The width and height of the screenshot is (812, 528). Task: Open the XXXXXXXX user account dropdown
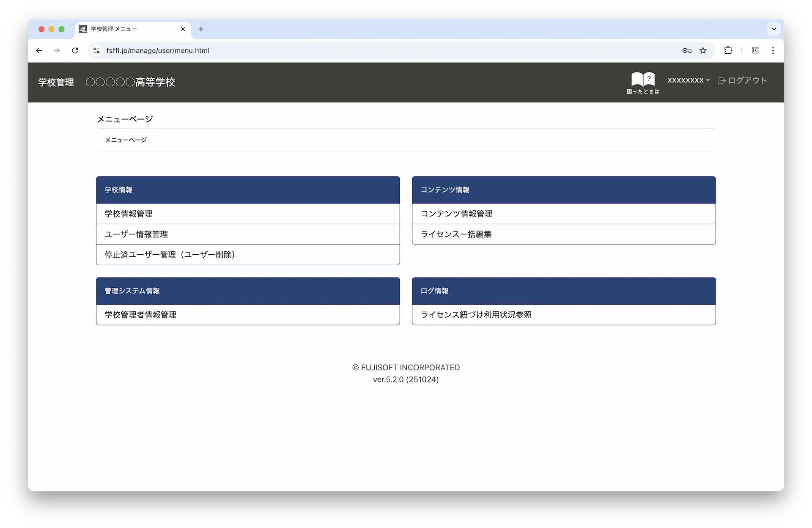[688, 80]
